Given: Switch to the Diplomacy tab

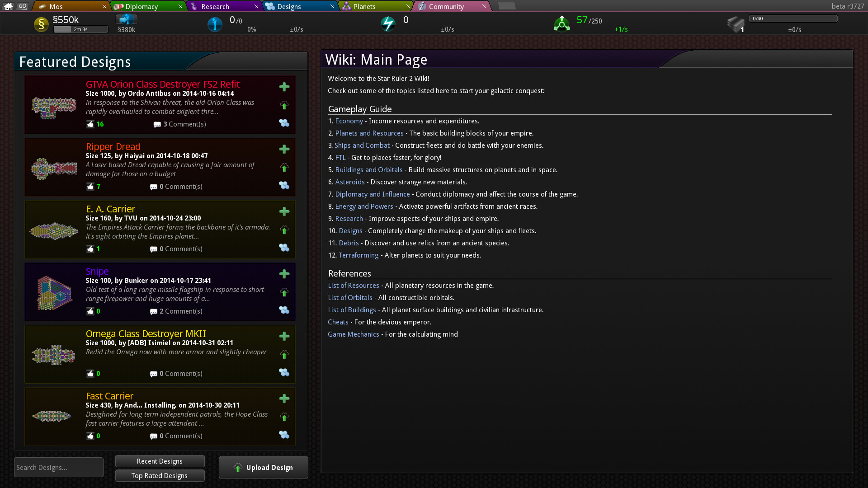Looking at the screenshot, I should (x=142, y=6).
